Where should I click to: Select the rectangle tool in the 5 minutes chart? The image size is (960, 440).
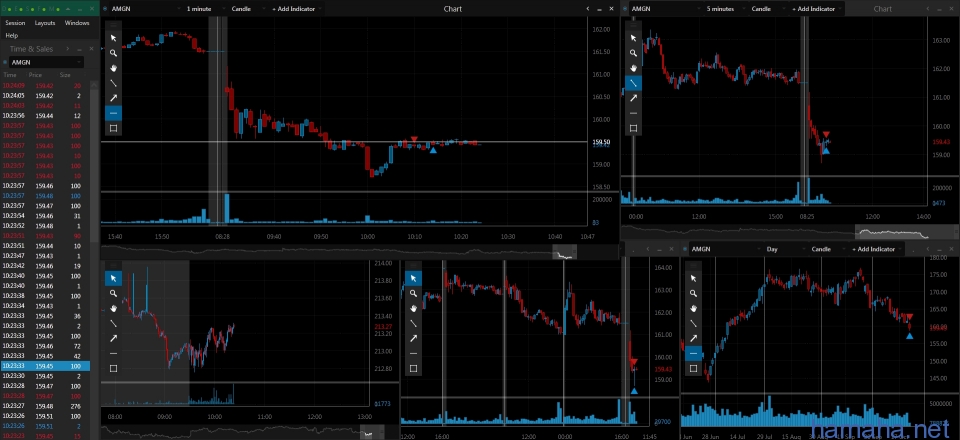pyautogui.click(x=633, y=128)
